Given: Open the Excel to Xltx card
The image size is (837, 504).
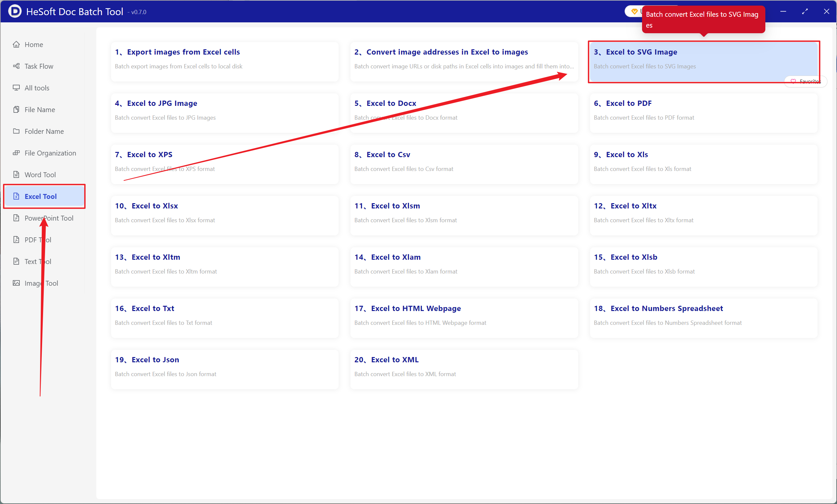Looking at the screenshot, I should (704, 216).
